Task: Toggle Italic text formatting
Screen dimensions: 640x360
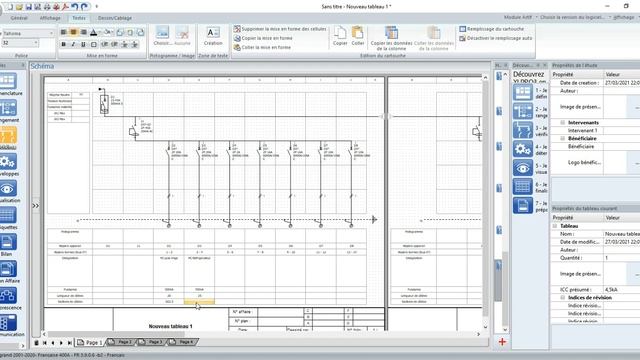Action: [73, 44]
